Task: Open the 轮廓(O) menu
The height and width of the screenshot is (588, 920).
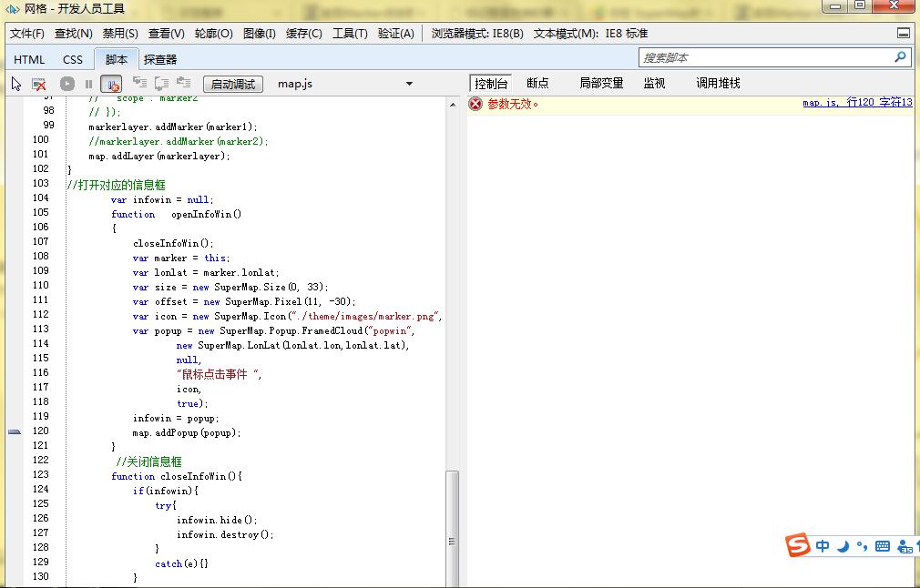Action: [213, 34]
